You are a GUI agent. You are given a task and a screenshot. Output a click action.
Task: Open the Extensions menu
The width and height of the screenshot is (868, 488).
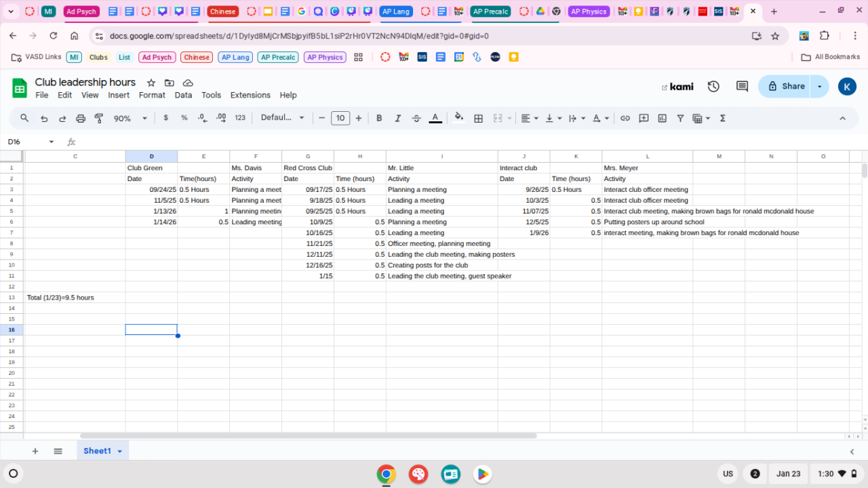(x=250, y=96)
